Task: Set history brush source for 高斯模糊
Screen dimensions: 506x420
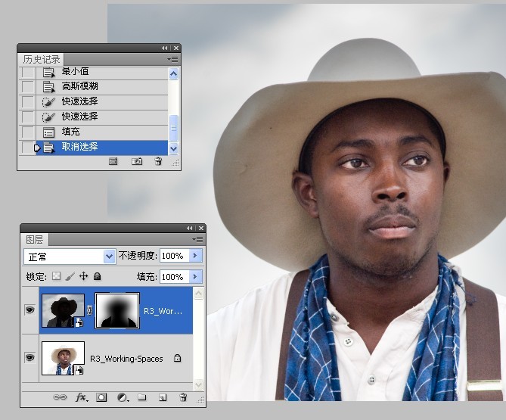Action: coord(28,86)
